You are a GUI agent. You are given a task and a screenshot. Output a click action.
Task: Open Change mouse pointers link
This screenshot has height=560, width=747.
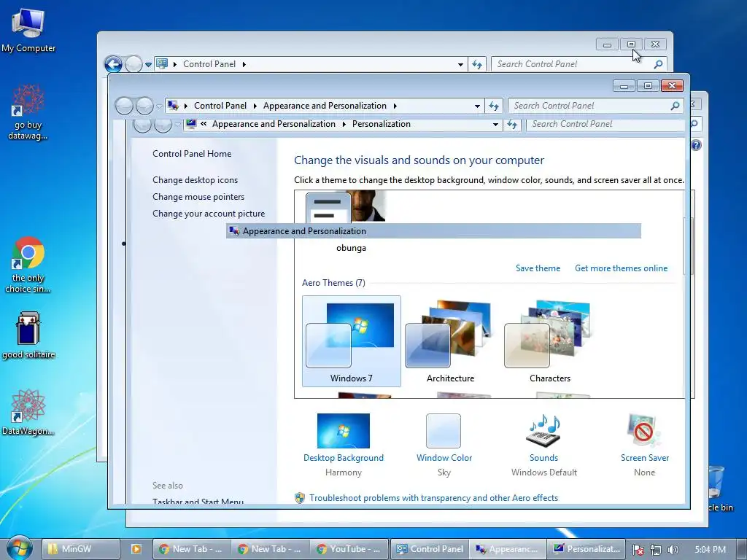[x=198, y=197]
